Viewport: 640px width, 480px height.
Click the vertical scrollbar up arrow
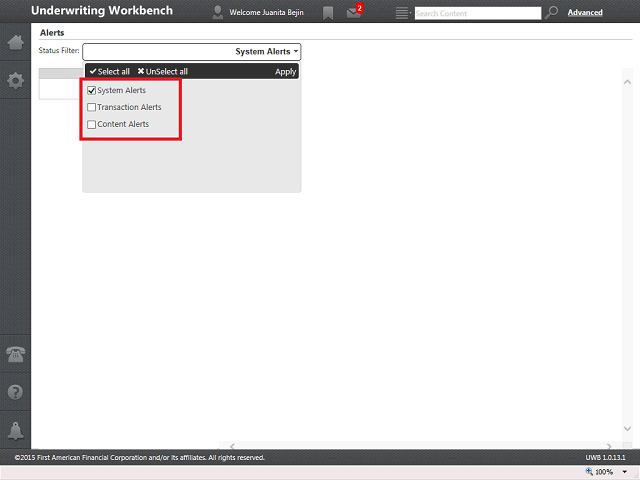(x=627, y=82)
